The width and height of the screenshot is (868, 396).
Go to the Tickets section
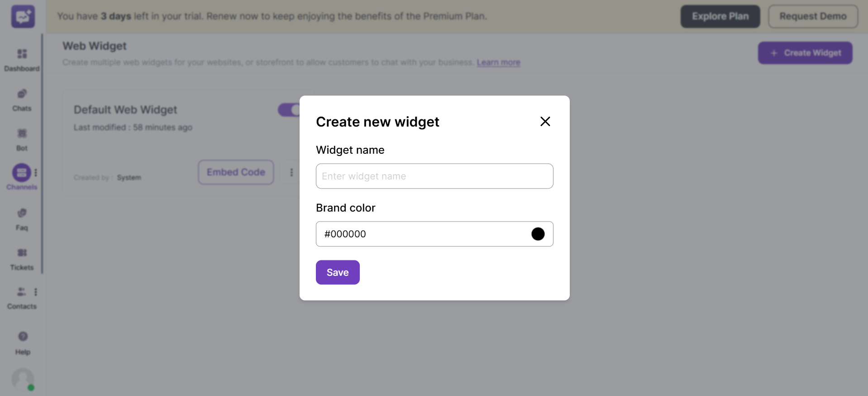(x=22, y=258)
